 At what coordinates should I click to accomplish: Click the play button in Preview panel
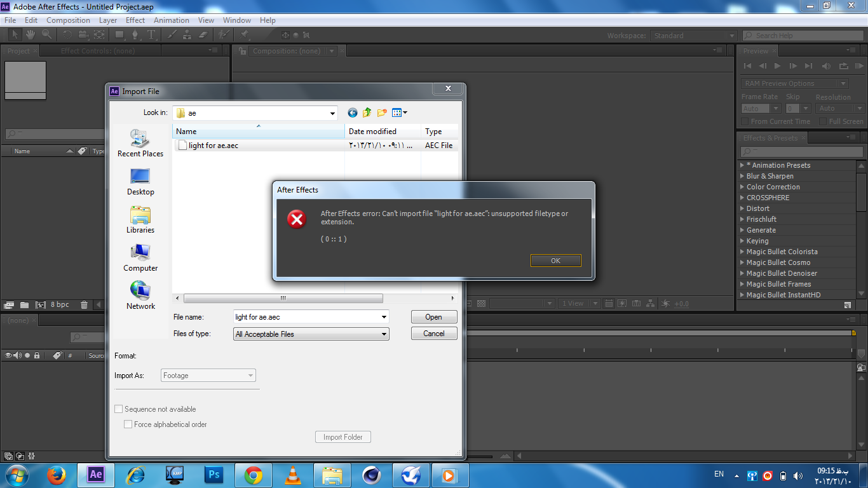pos(778,65)
